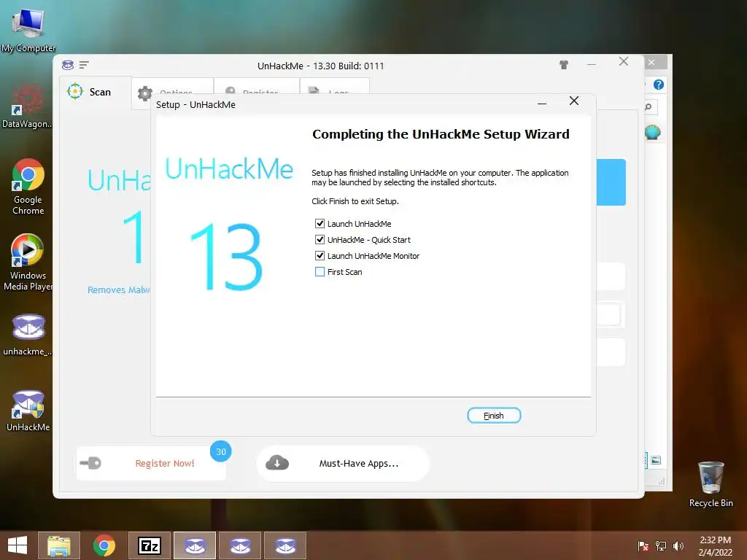The height and width of the screenshot is (560, 747).
Task: Open the hamburger menu in UnHackMe title bar
Action: 84,65
